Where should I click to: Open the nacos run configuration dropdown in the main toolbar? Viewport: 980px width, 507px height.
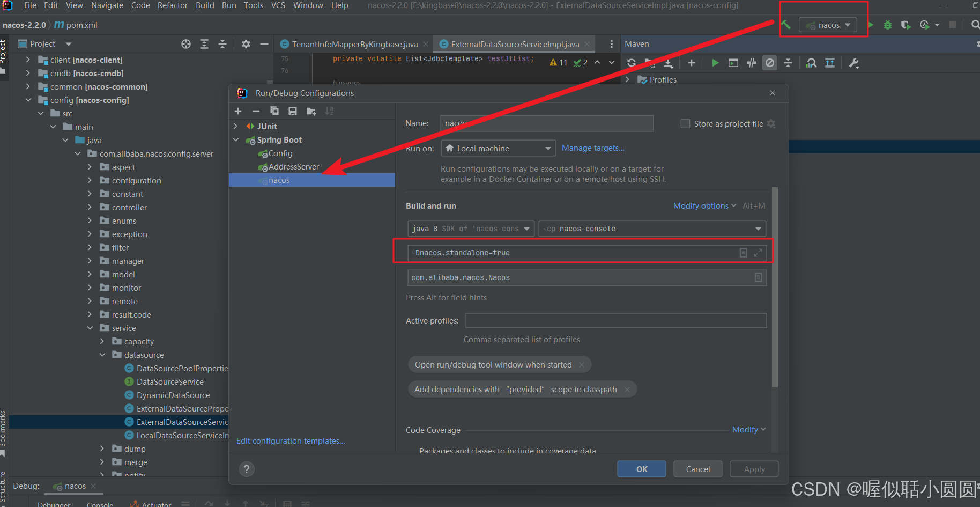[x=828, y=25]
